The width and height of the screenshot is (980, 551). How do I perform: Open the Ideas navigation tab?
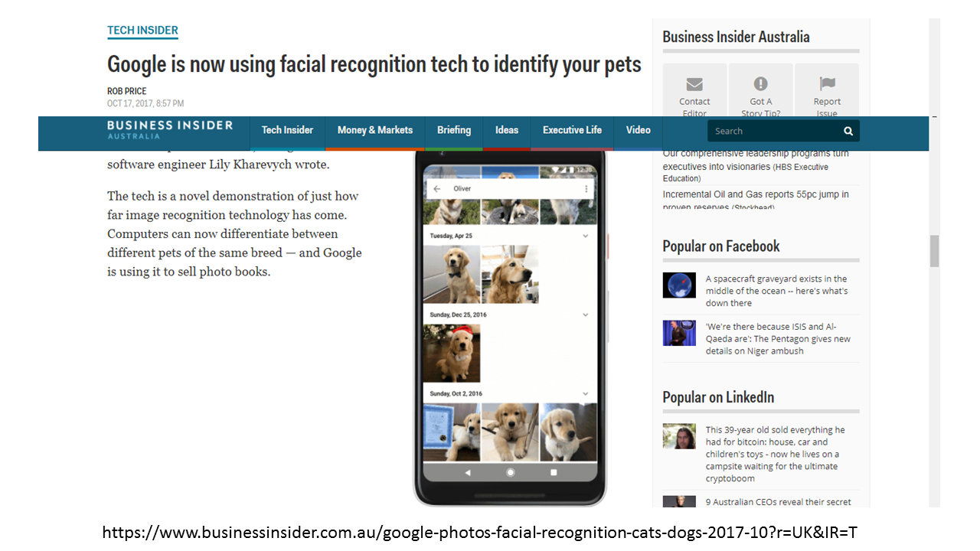(507, 130)
